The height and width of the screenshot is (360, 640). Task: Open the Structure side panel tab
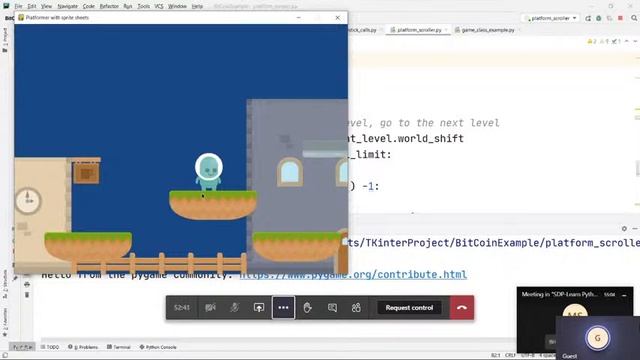click(5, 284)
